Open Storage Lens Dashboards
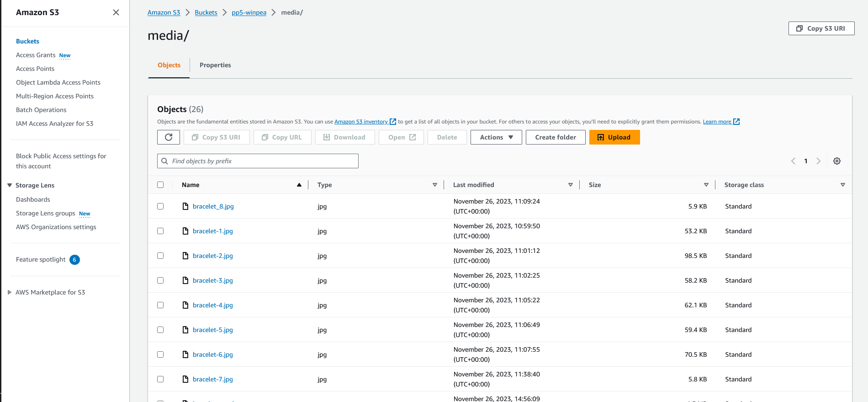868x402 pixels. click(x=33, y=199)
